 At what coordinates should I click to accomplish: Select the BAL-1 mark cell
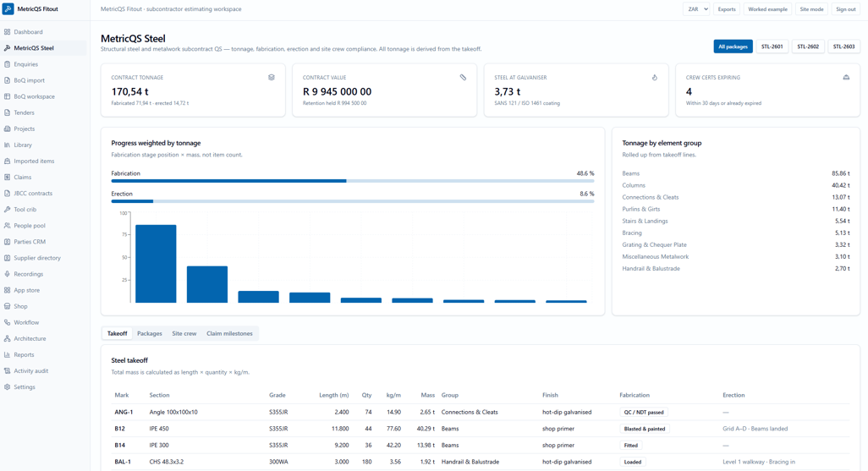click(x=123, y=463)
